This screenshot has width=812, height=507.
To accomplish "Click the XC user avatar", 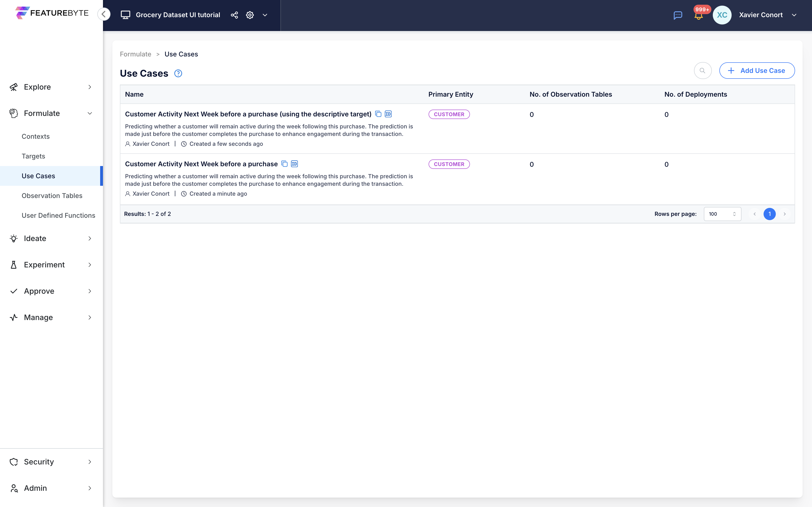I will [x=722, y=15].
